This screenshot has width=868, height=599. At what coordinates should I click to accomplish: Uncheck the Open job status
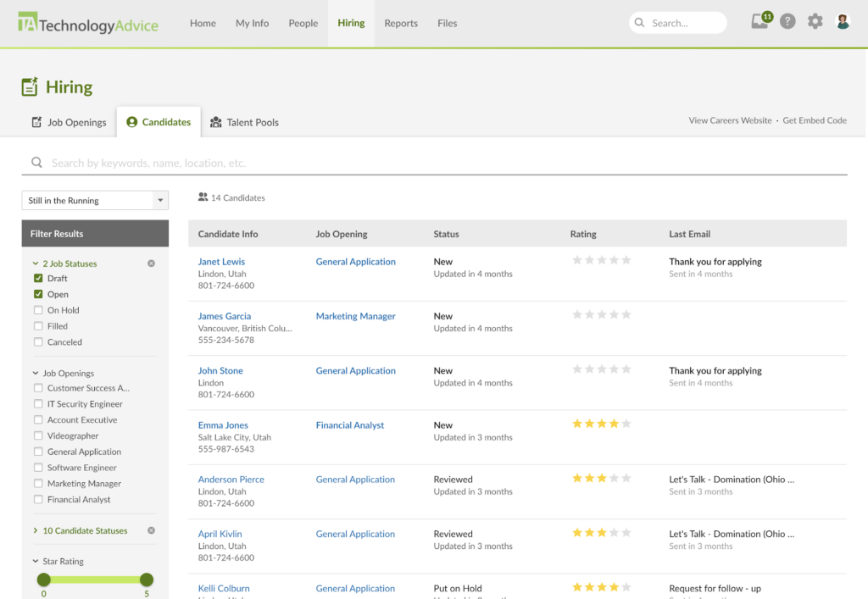click(38, 294)
